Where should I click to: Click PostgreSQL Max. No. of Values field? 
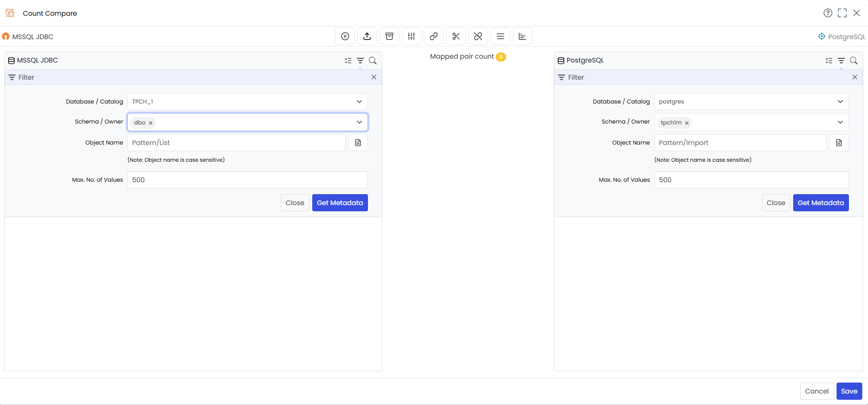point(751,180)
